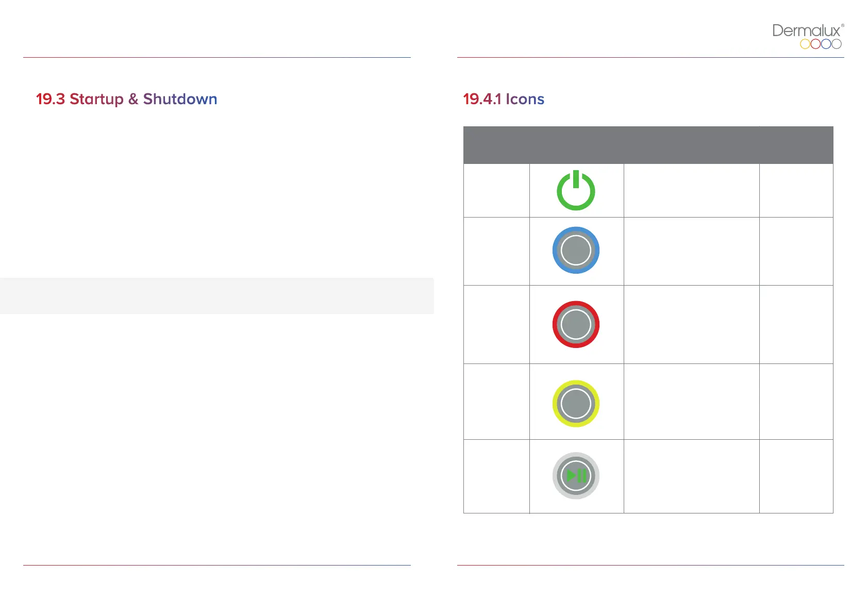The image size is (868, 614).
Task: Click the wide cell right of blue-ringed icon
Action: tap(691, 251)
